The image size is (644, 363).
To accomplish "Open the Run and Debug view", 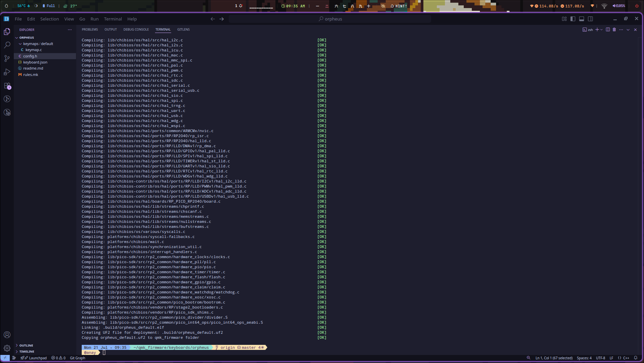I will click(x=7, y=72).
